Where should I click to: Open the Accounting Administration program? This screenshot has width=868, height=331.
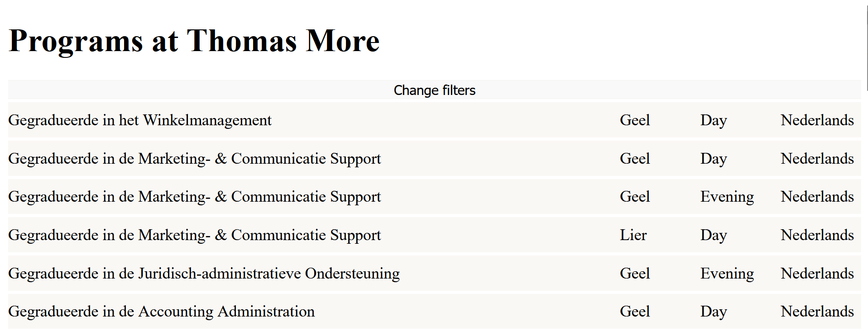[x=161, y=312]
